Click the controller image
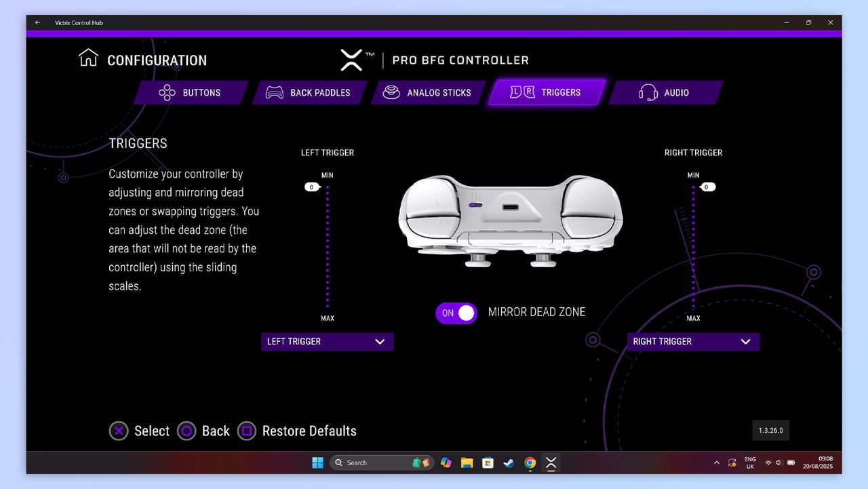Image resolution: width=868 pixels, height=489 pixels. click(x=511, y=220)
